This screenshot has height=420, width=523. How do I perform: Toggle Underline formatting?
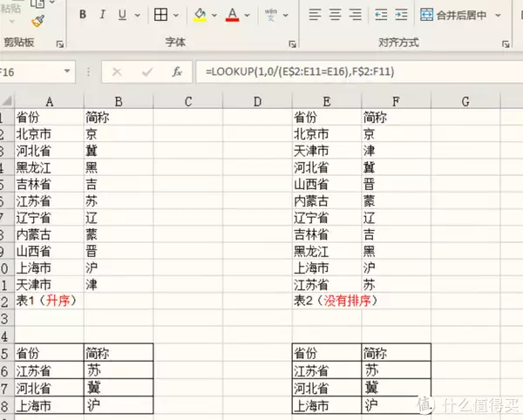tap(122, 15)
